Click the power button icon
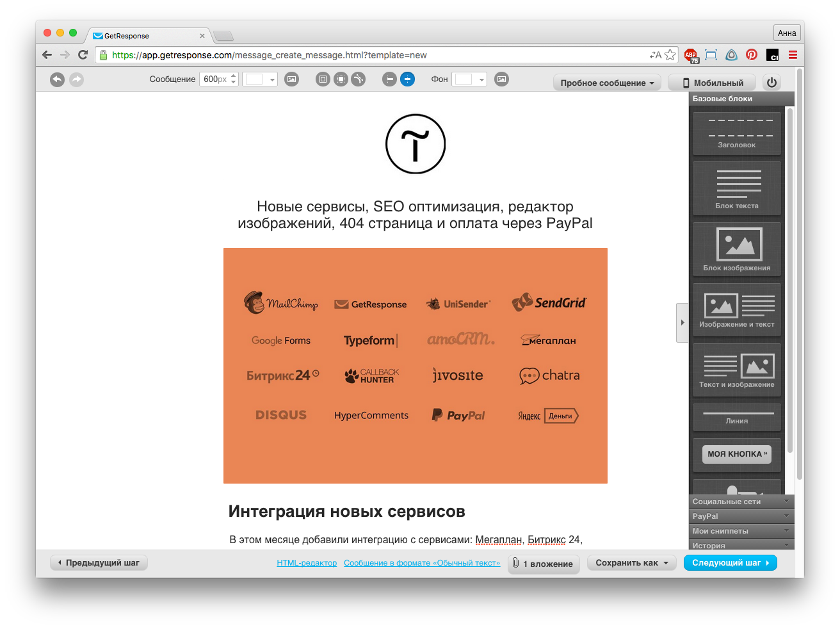The width and height of the screenshot is (840, 629). pos(771,83)
